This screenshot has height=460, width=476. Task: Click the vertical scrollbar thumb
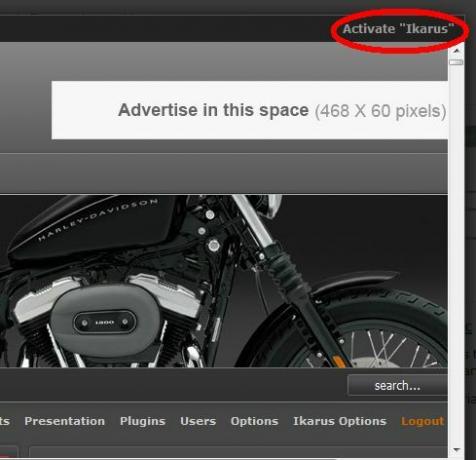(456, 62)
